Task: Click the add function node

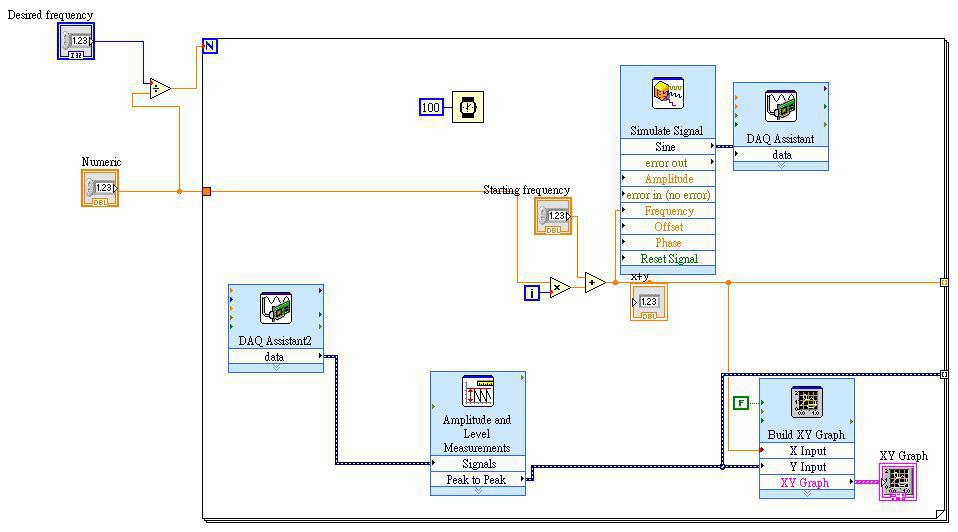Action: (x=594, y=283)
